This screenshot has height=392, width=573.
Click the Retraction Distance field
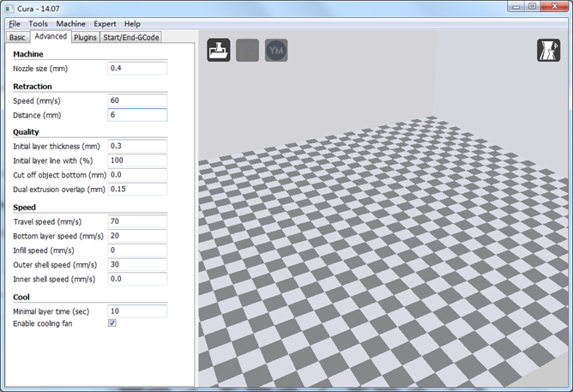point(137,115)
